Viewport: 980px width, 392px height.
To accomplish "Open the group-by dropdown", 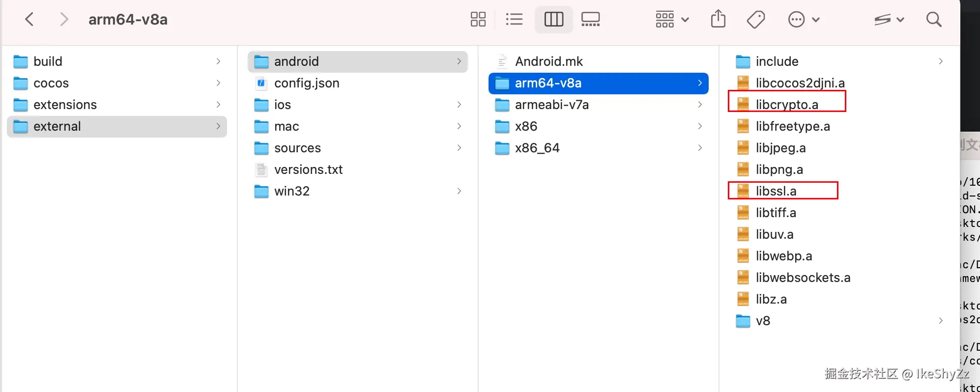I will coord(672,20).
